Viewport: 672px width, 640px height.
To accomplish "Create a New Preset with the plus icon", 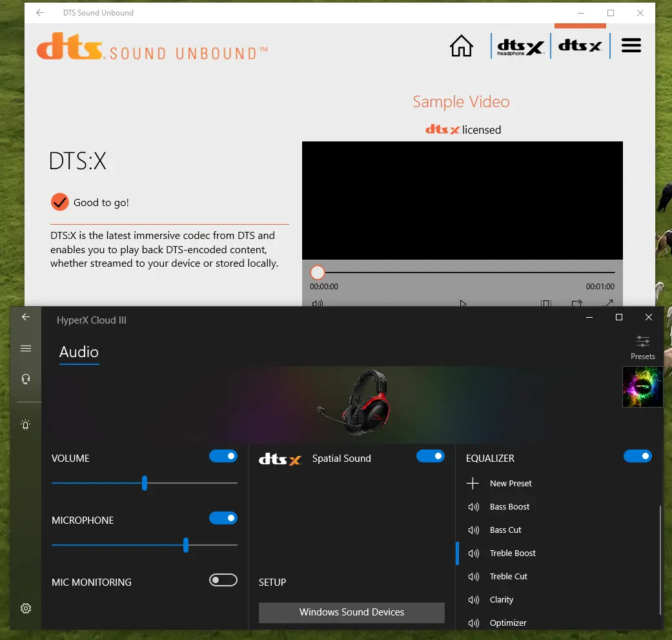I will coord(473,483).
